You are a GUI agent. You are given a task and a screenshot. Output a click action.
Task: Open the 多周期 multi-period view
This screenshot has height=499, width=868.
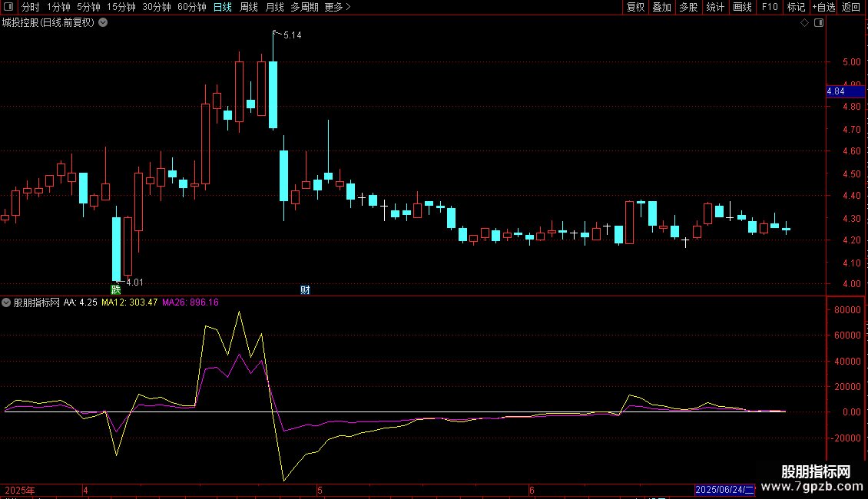(x=304, y=7)
